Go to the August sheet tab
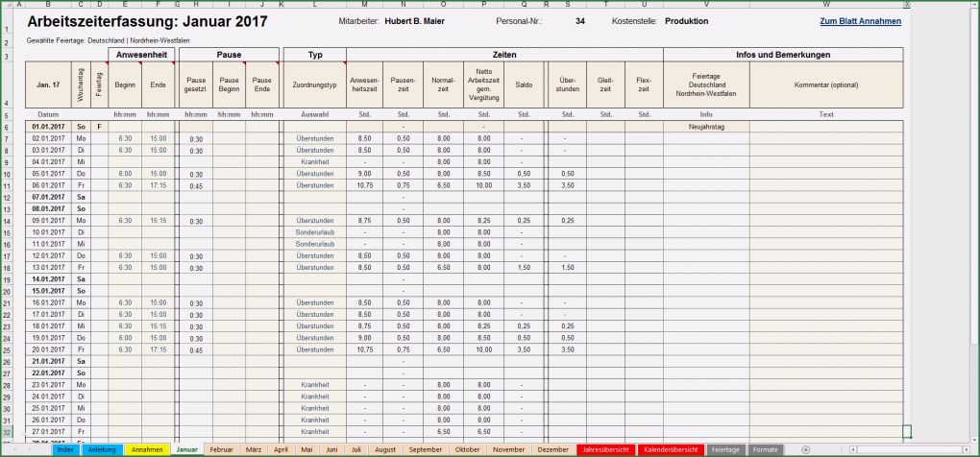The width and height of the screenshot is (980, 457). pyautogui.click(x=385, y=449)
